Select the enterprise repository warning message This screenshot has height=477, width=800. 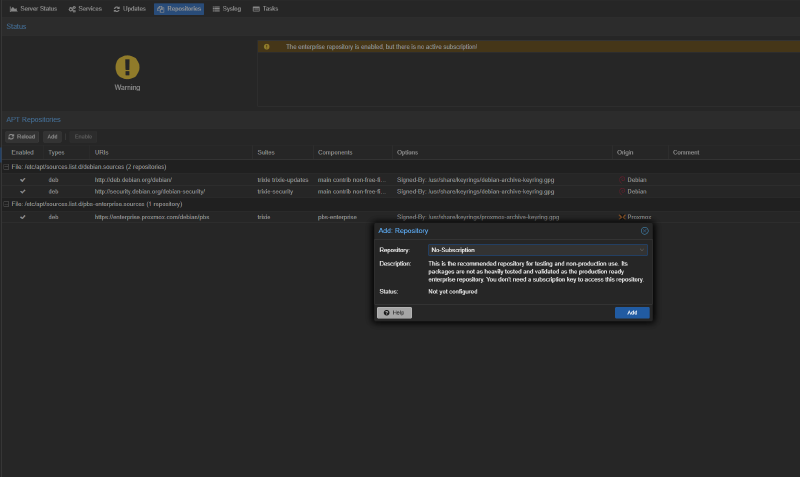click(381, 46)
